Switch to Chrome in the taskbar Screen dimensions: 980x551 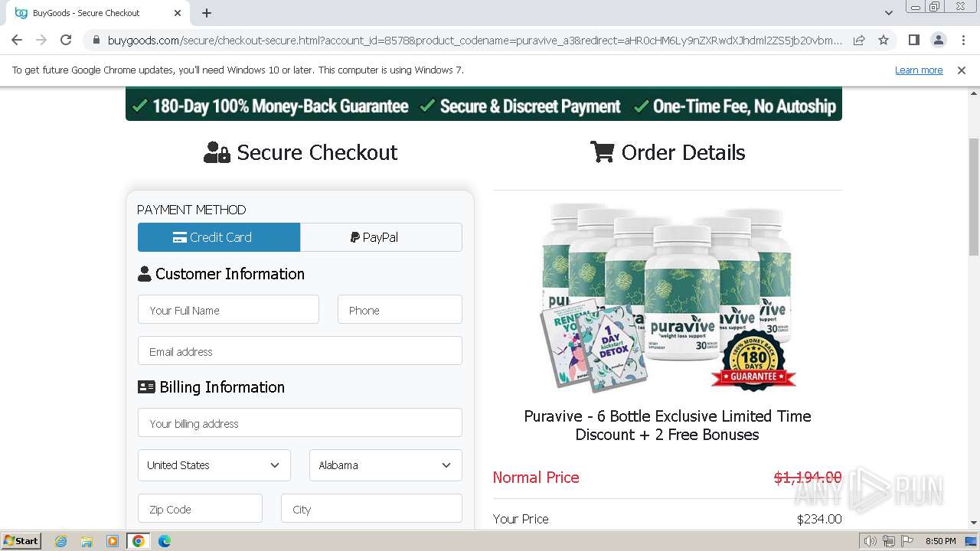(139, 541)
